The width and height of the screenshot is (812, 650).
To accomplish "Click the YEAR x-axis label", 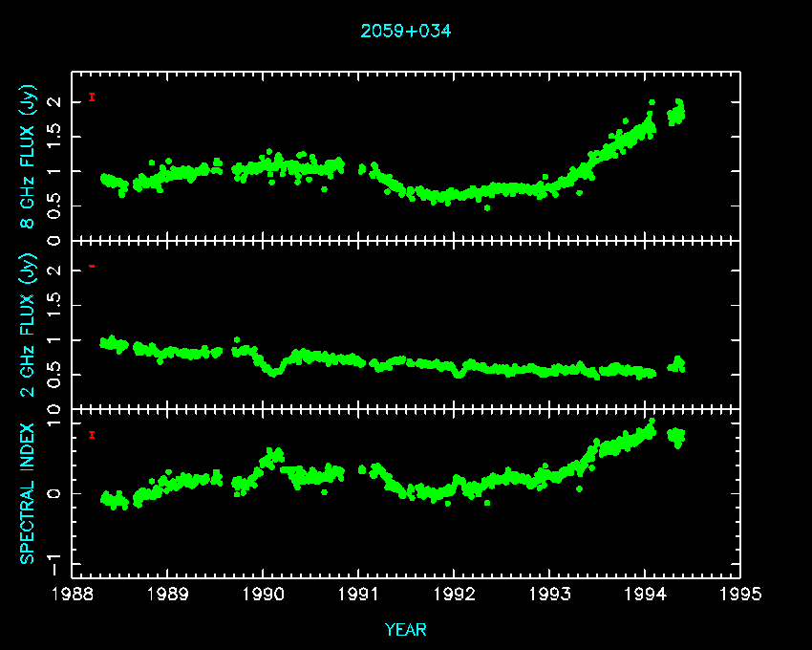I will [x=405, y=629].
